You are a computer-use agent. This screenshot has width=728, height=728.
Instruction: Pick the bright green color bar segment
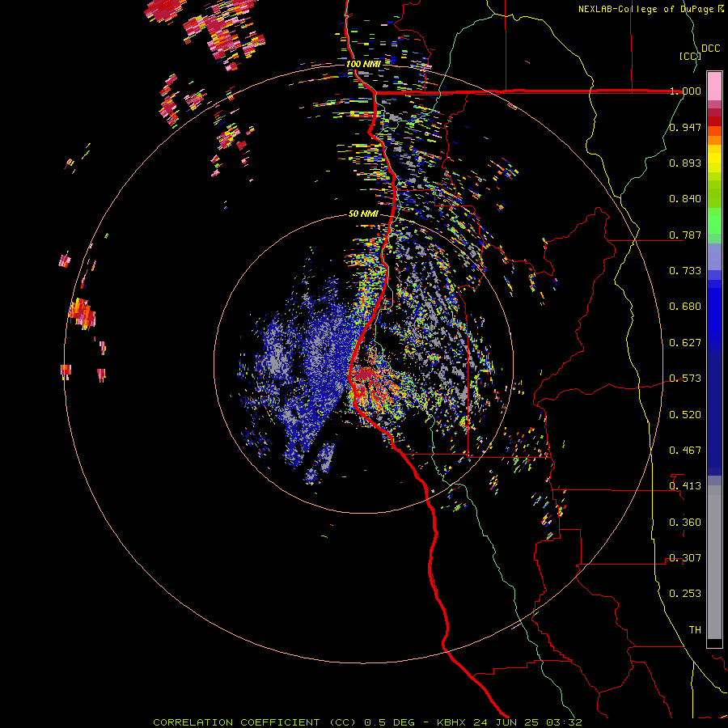(x=714, y=221)
